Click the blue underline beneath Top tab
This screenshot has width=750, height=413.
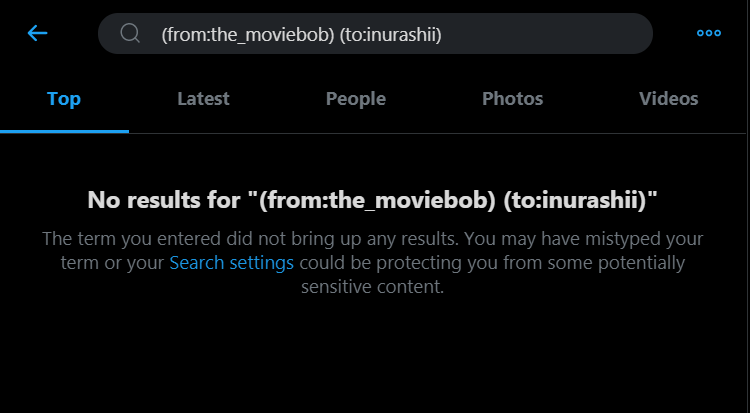(64, 131)
